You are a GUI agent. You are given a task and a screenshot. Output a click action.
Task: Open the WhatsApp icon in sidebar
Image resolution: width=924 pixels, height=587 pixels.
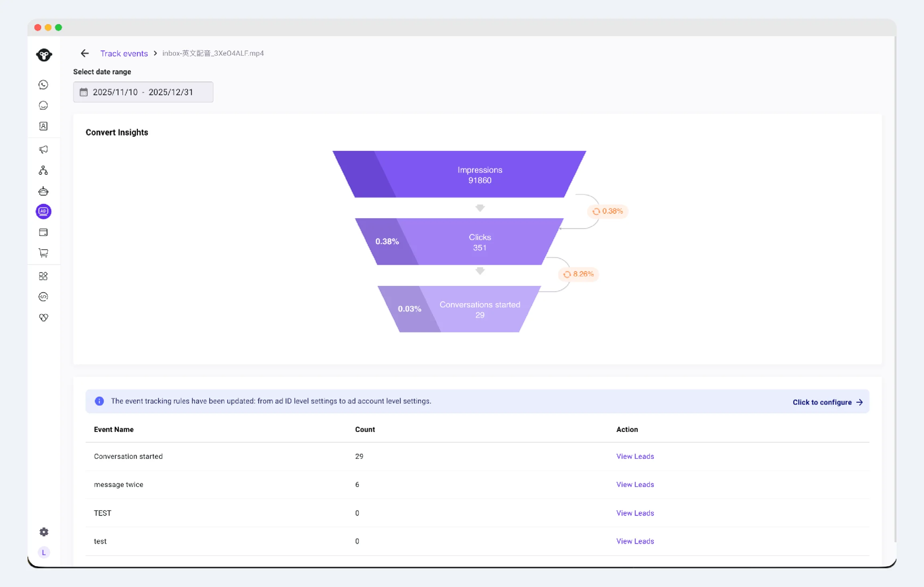tap(43, 85)
